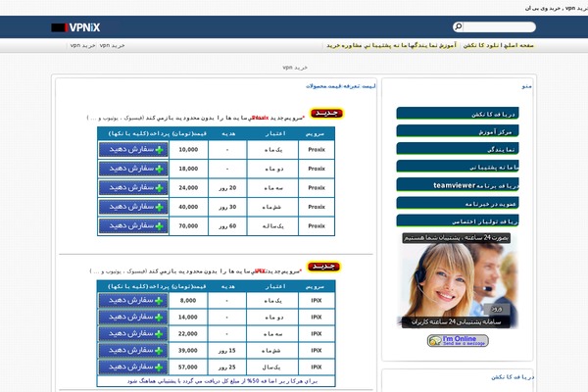Order the Proxix plan priced 24,000

click(133, 187)
